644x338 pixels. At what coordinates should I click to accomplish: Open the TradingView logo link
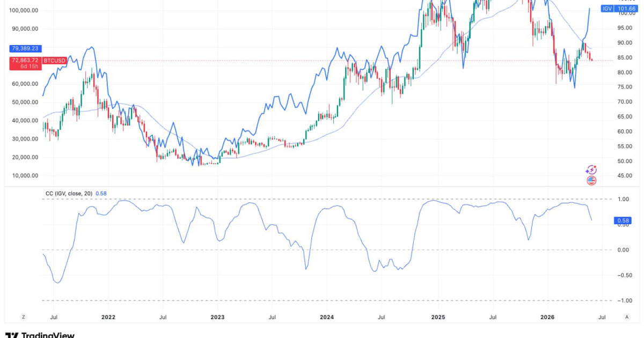pos(40,335)
